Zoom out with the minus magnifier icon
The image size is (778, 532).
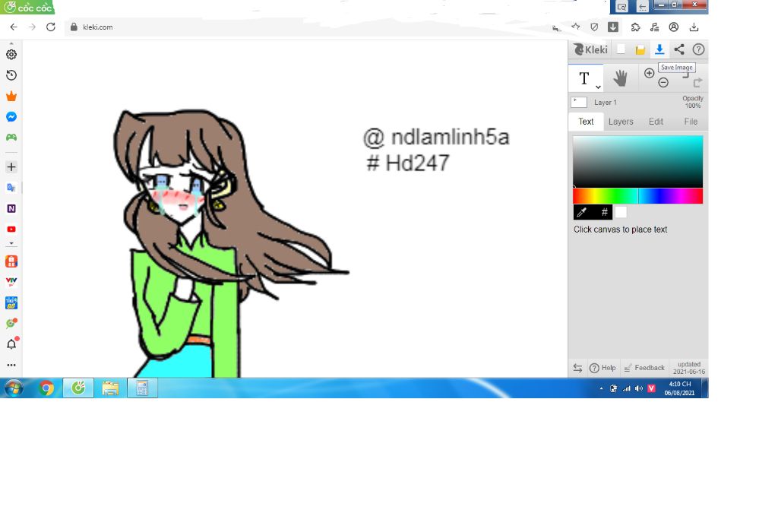[663, 83]
